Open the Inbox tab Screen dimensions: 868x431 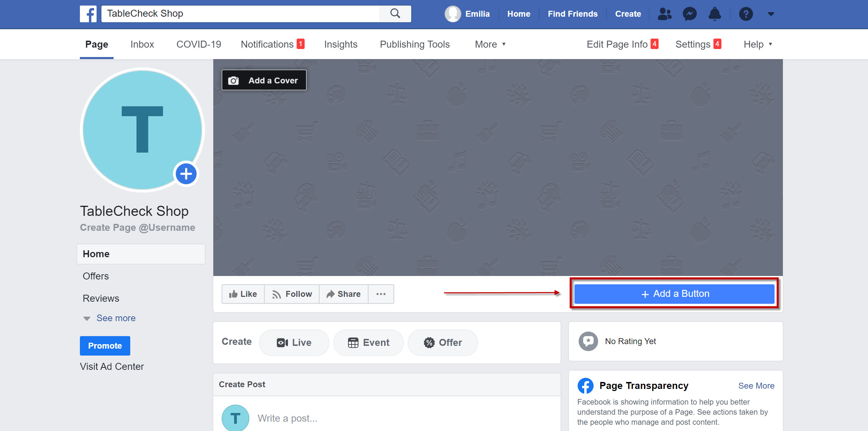142,44
